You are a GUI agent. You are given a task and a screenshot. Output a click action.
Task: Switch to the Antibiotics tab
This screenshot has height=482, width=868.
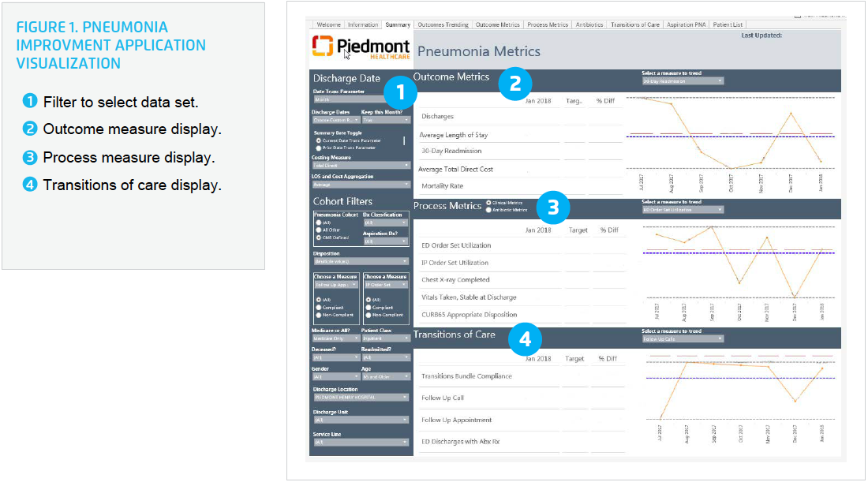[589, 24]
